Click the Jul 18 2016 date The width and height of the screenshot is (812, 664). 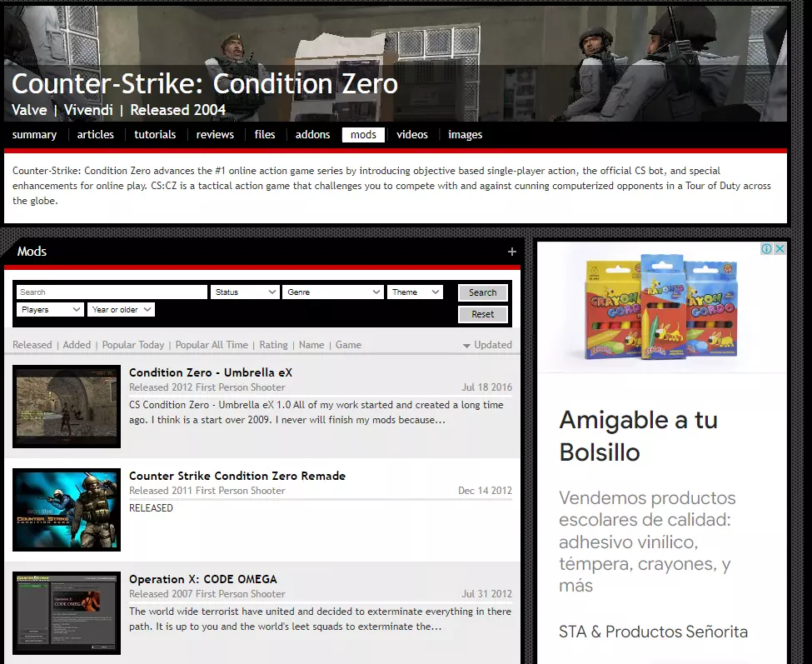click(x=487, y=387)
